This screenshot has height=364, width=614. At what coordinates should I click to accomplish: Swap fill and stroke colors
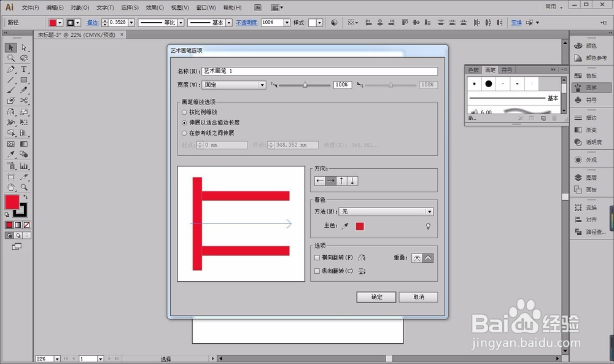[x=25, y=197]
